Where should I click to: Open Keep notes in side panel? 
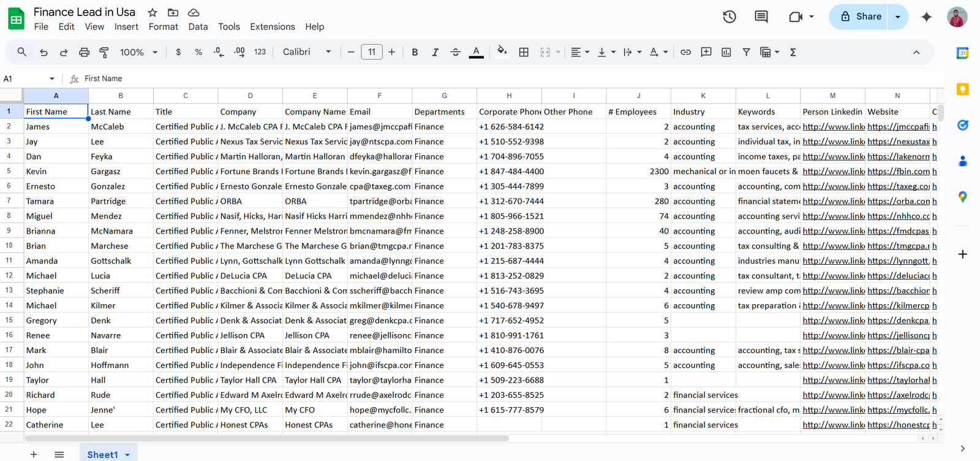963,90
